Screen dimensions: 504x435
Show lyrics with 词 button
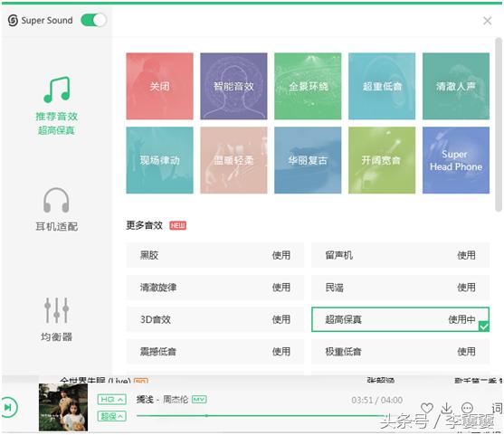pos(497,409)
